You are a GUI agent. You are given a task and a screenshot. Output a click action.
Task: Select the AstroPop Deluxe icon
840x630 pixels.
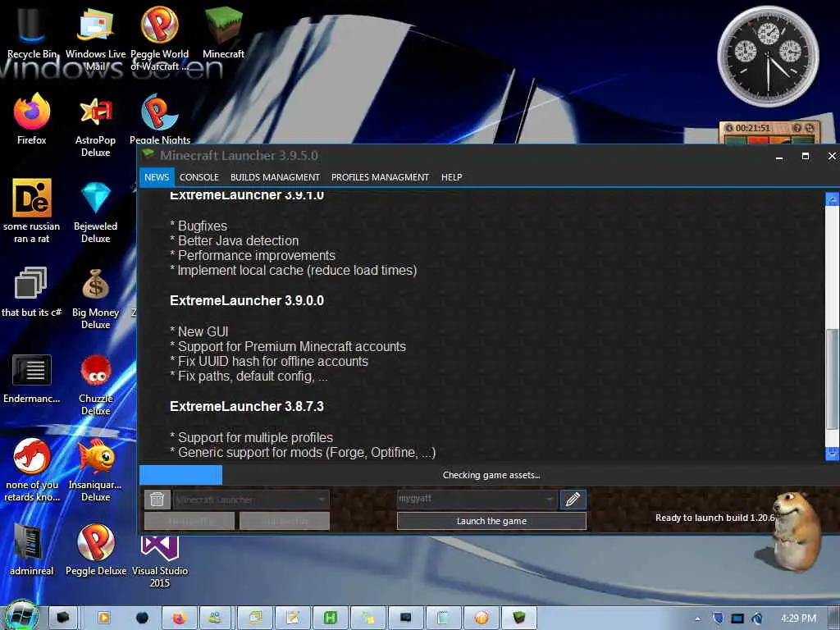click(95, 125)
